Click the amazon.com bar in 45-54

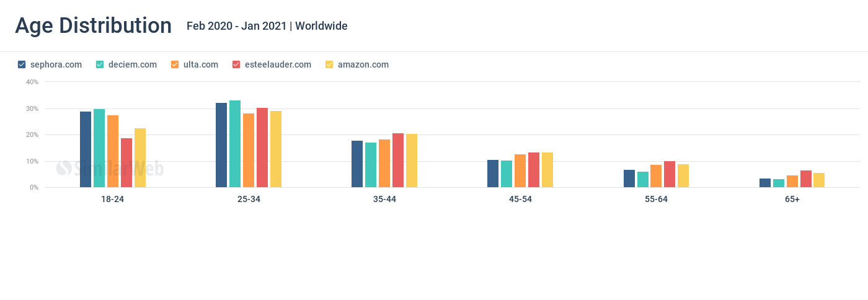coord(547,170)
